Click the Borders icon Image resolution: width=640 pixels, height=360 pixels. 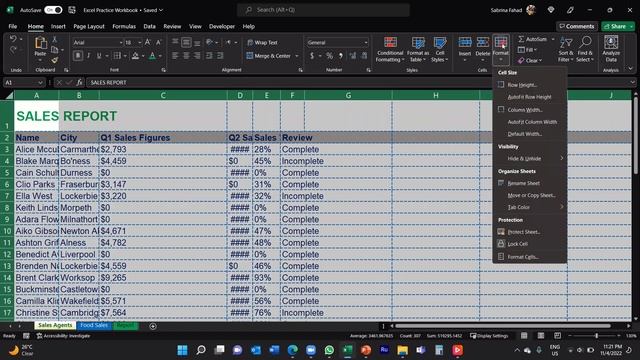pyautogui.click(x=117, y=56)
